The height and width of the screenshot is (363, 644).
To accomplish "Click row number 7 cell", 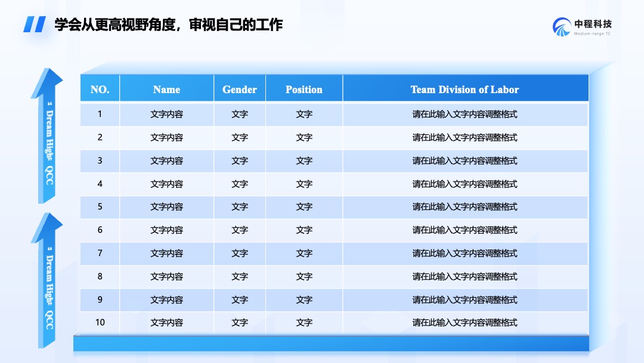I will coord(100,253).
